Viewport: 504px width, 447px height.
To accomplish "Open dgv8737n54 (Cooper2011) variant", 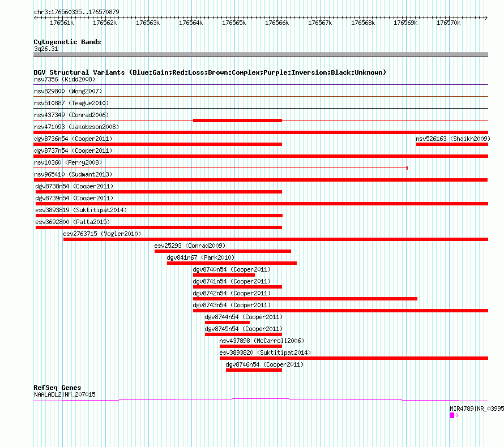I will pyautogui.click(x=73, y=151).
